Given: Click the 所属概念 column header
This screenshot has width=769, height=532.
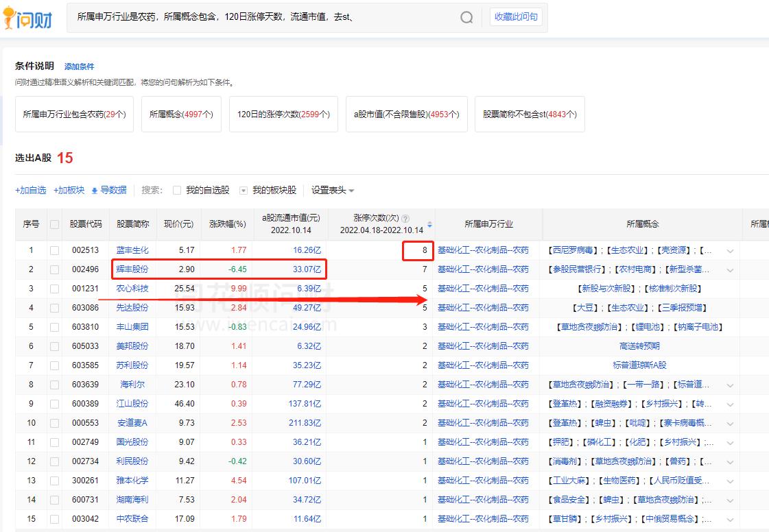Looking at the screenshot, I should [643, 224].
